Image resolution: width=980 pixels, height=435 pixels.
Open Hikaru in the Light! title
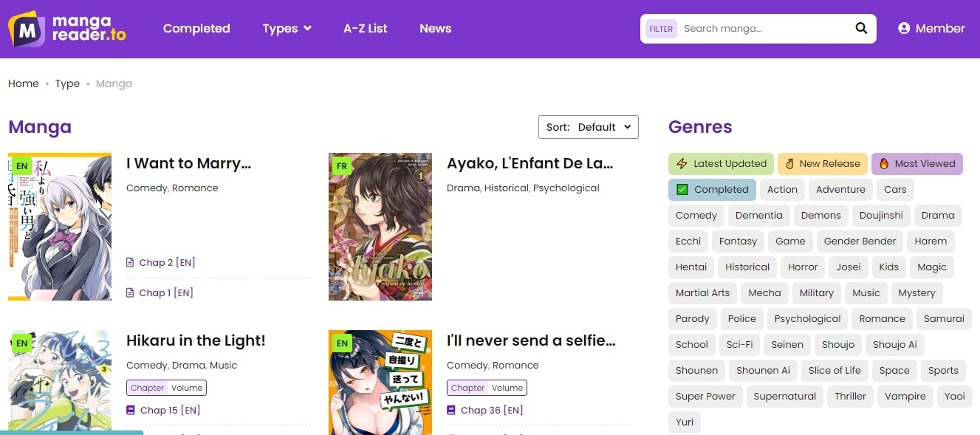pyautogui.click(x=196, y=341)
